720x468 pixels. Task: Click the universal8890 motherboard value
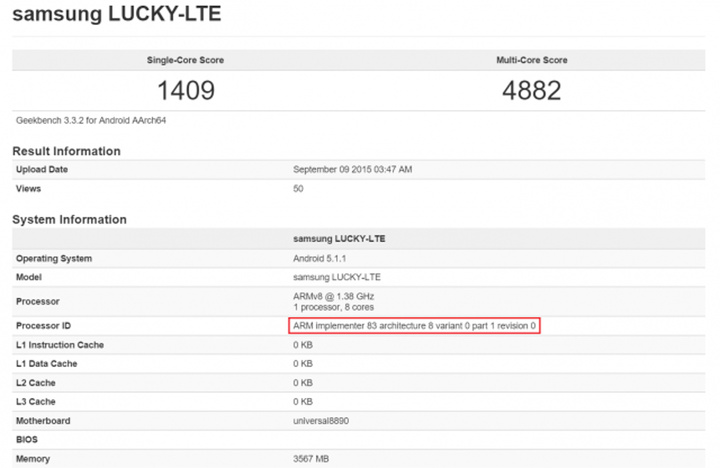322,421
